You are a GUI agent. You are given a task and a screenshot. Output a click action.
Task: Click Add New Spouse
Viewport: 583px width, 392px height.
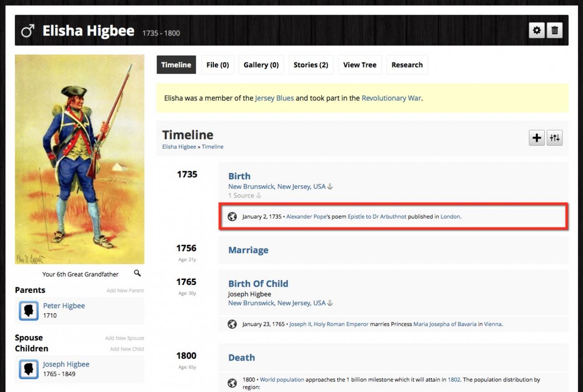(x=124, y=338)
